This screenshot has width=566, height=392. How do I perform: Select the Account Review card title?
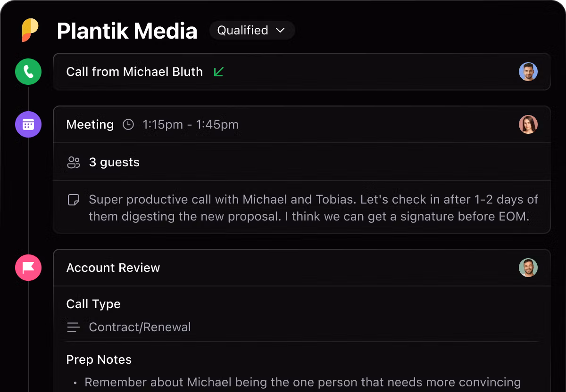pos(113,268)
